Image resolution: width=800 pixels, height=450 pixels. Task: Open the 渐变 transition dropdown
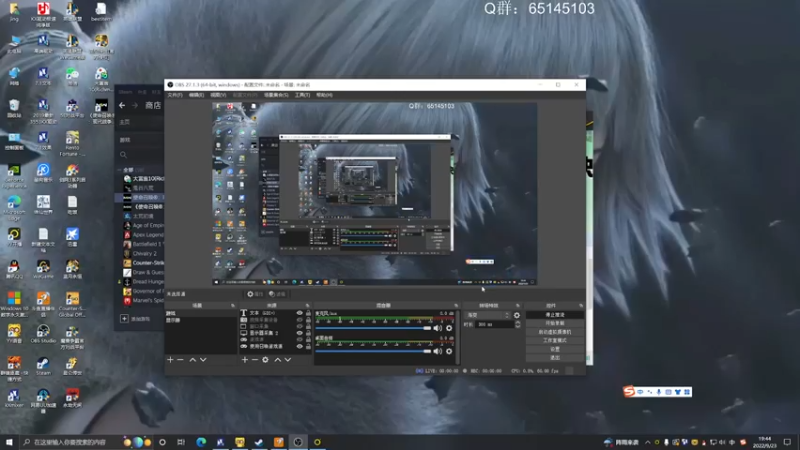click(x=487, y=315)
